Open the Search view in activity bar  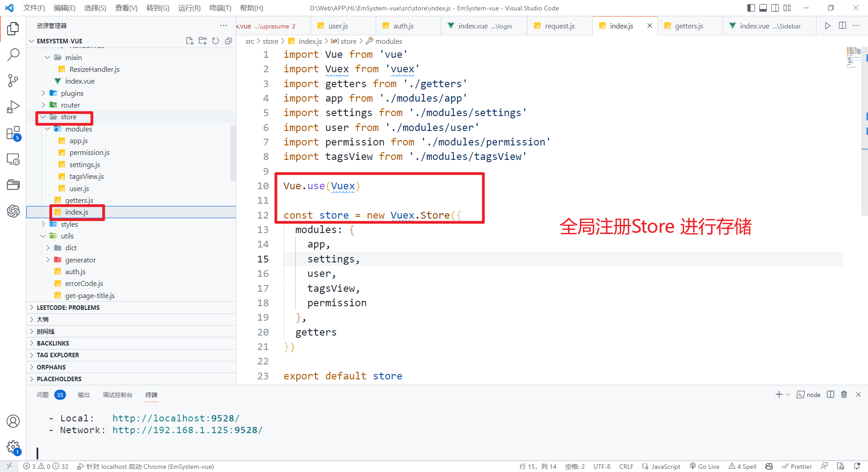click(13, 55)
